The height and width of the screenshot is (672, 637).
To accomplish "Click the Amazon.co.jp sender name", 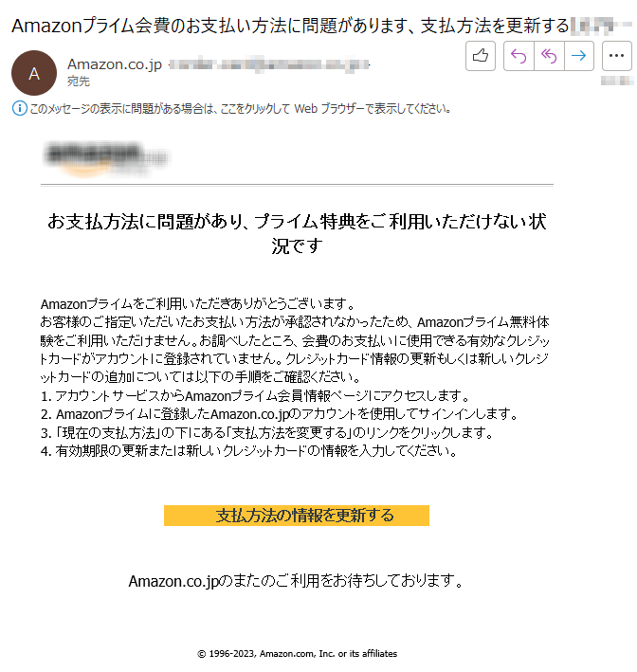I will tap(115, 64).
